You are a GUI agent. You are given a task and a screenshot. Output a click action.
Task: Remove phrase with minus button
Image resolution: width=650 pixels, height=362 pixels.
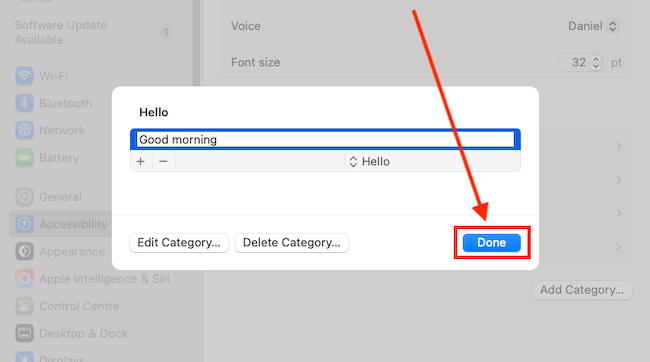[x=163, y=161]
